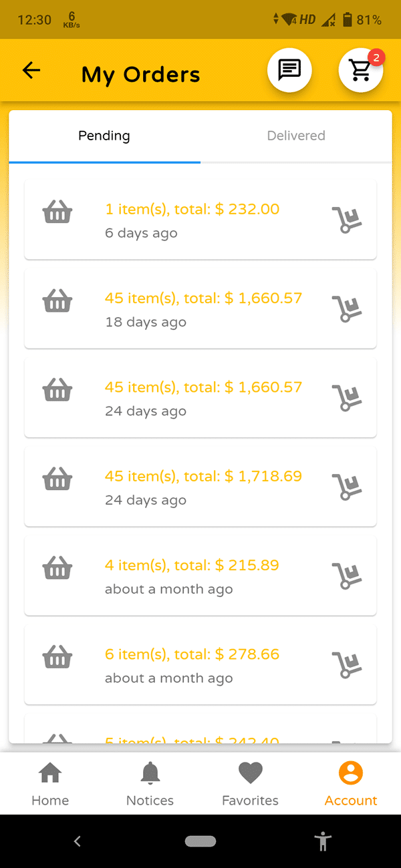Tap delivery trolley icon on $278.66 order
This screenshot has height=868, width=401.
tap(346, 665)
